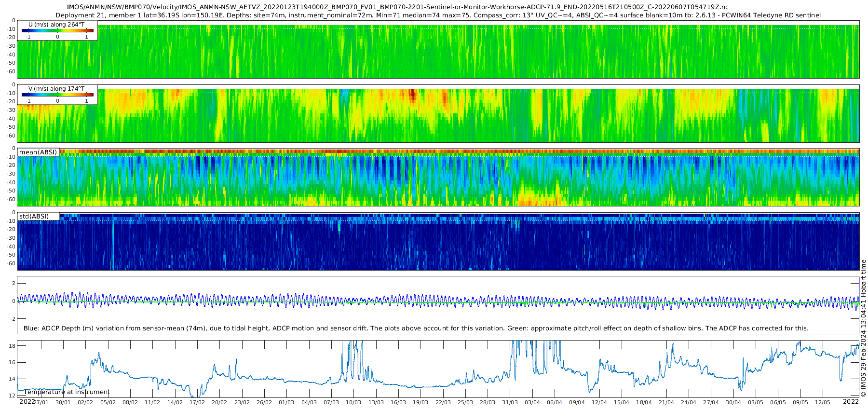Click the '30/04' date tick label

pos(733,403)
